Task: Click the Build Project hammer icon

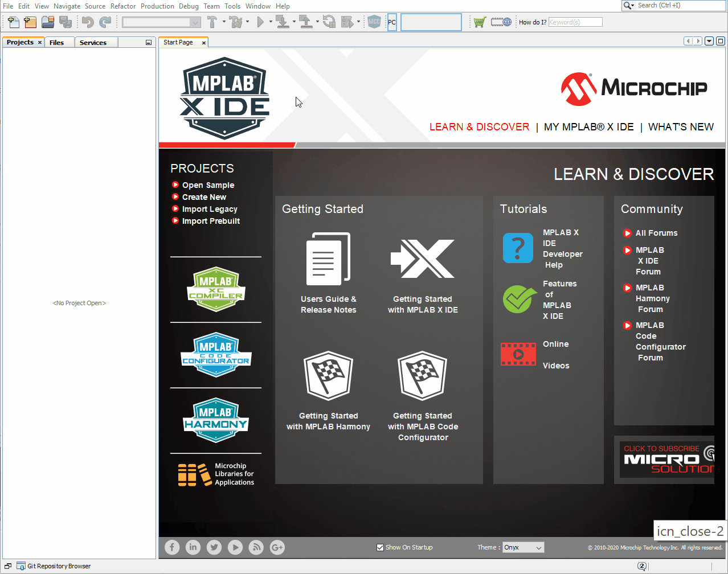Action: click(x=212, y=22)
